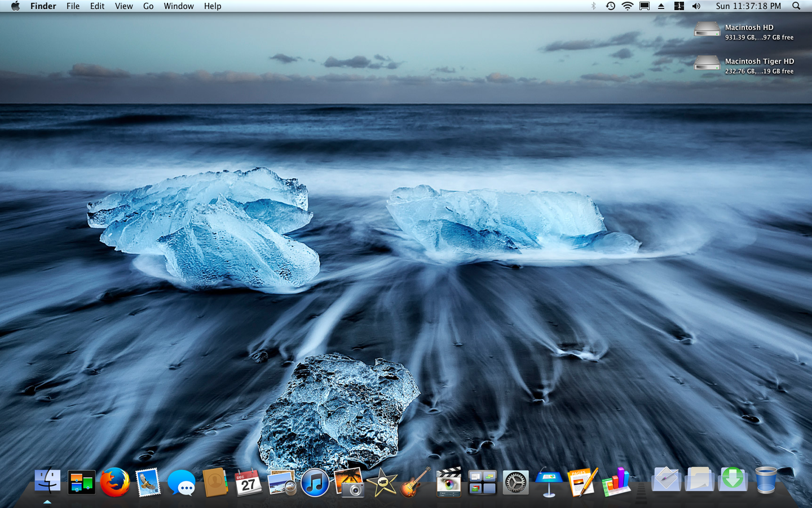Open iTunes from the Dock
Screen dimensions: 812x508
(x=315, y=483)
